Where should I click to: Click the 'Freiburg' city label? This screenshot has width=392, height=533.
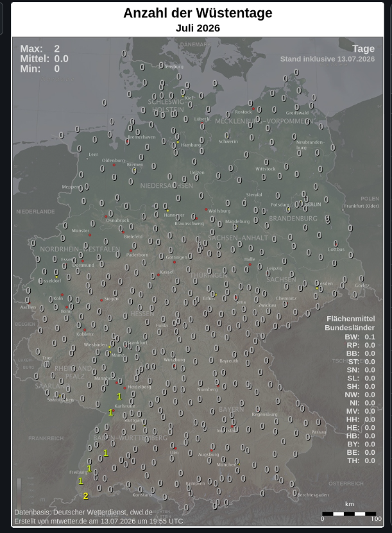click(78, 472)
